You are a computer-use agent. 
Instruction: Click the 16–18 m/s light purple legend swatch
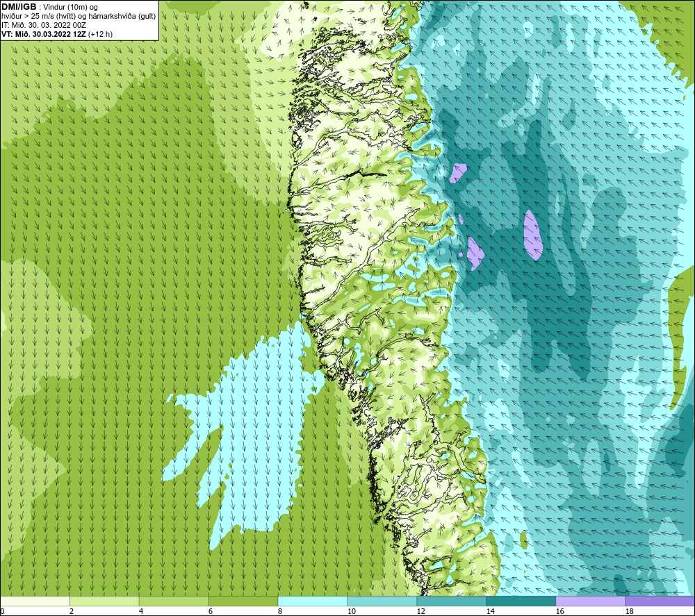(590, 601)
